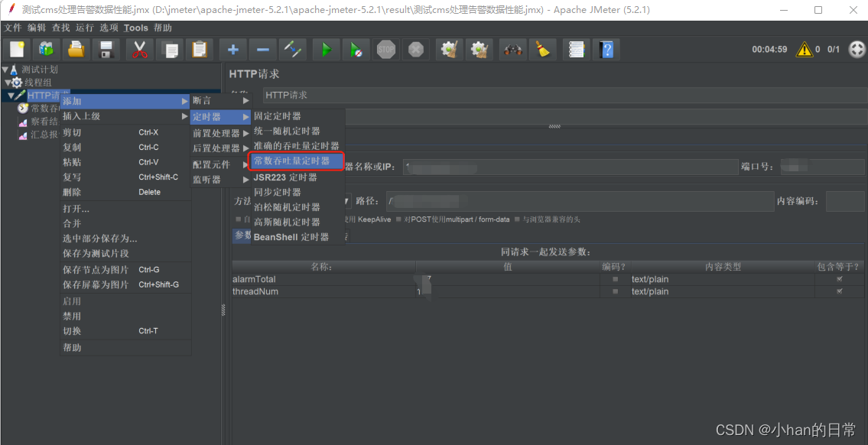The height and width of the screenshot is (445, 868).
Task: Click the 00:04:59 elapsed time display
Action: click(x=769, y=50)
